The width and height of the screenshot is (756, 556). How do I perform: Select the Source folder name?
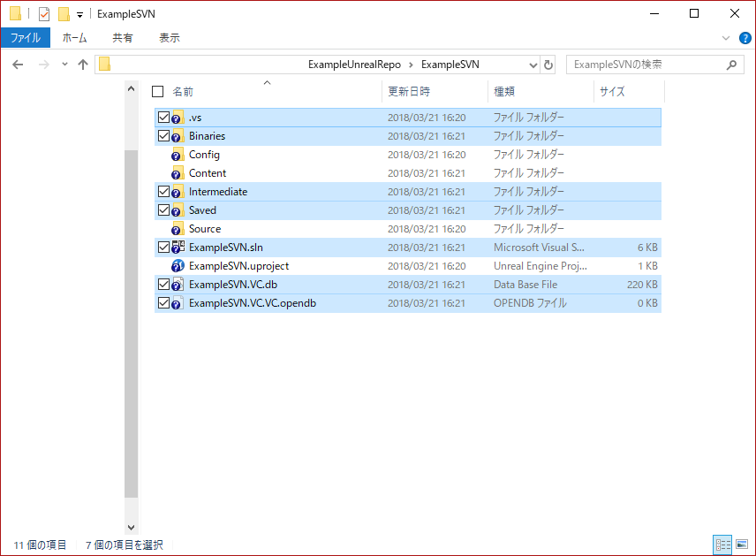coord(205,229)
